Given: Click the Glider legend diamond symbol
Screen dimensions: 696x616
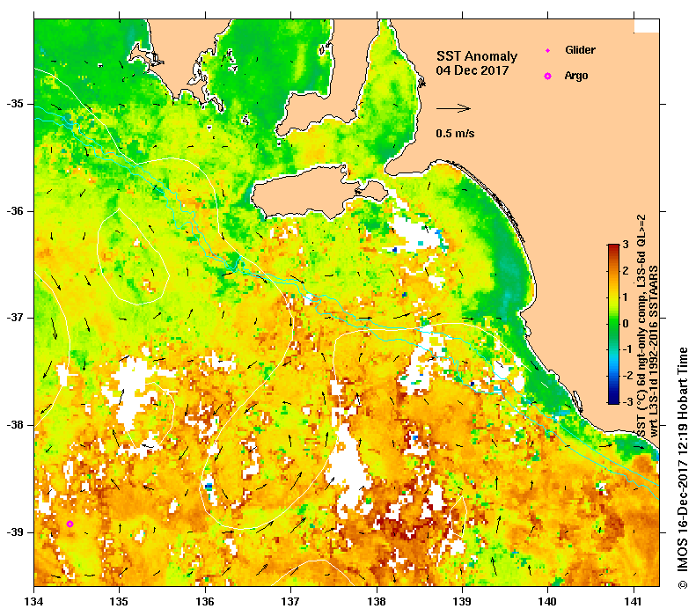Looking at the screenshot, I should (548, 50).
